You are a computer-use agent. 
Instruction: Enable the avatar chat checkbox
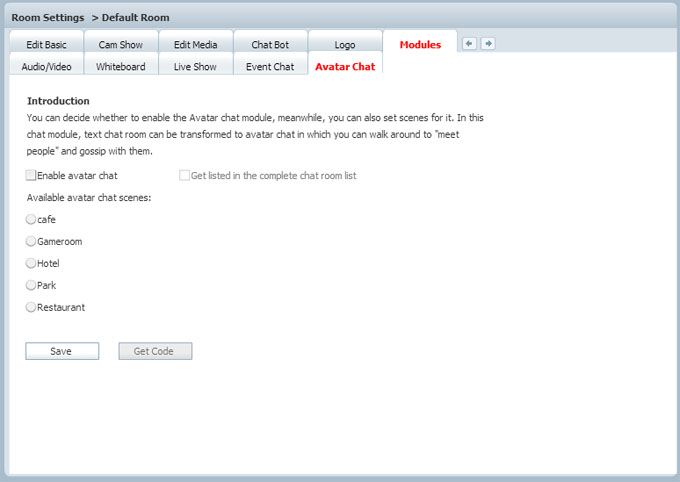click(x=31, y=176)
